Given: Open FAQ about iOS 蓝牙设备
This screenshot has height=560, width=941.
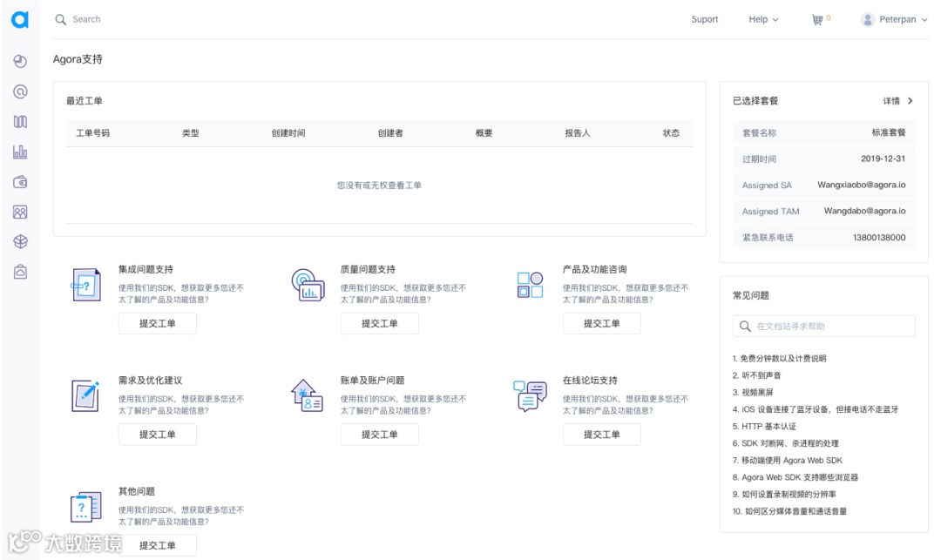Looking at the screenshot, I should click(x=816, y=409).
